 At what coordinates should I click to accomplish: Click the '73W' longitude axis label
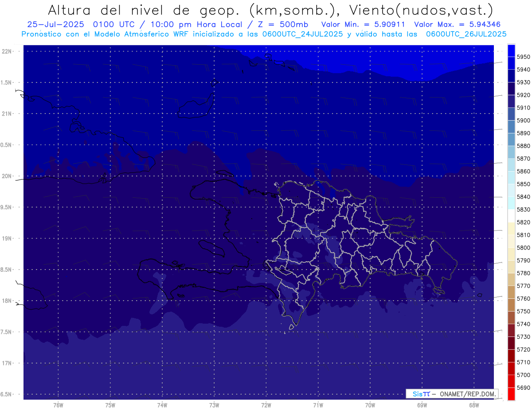pyautogui.click(x=214, y=405)
